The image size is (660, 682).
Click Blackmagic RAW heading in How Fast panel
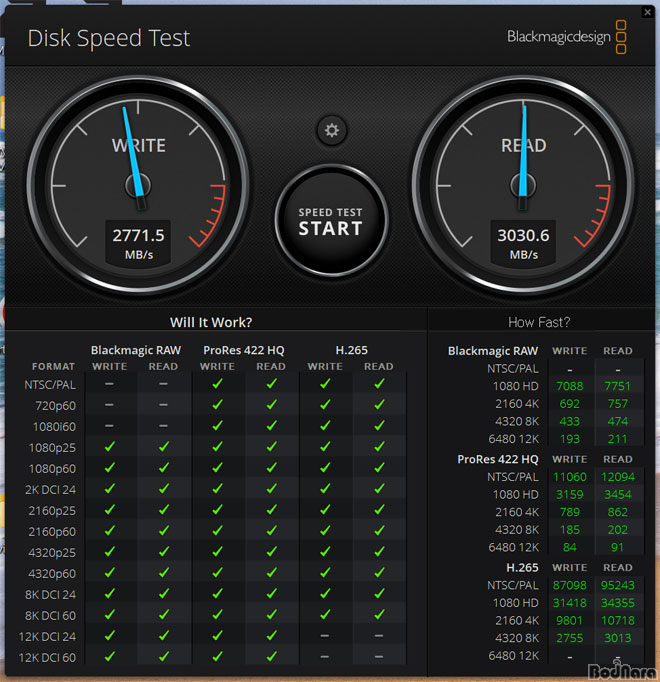tap(493, 351)
